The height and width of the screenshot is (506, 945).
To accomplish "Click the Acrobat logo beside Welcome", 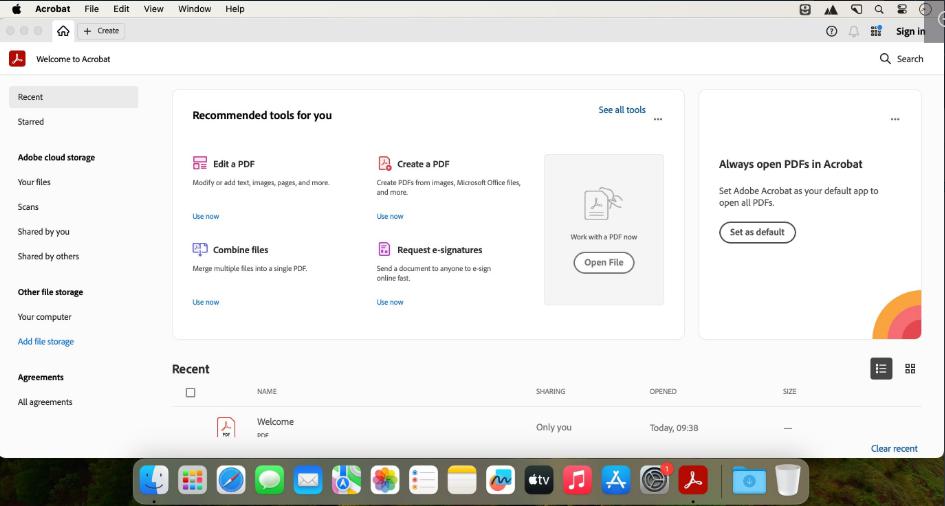I will coord(17,58).
